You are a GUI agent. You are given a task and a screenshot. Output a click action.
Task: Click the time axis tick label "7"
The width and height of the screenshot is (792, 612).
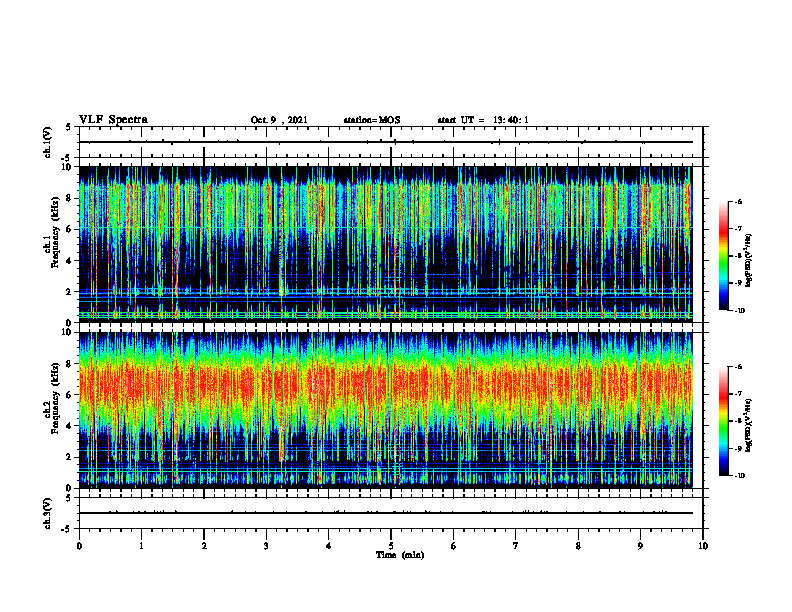pos(516,546)
